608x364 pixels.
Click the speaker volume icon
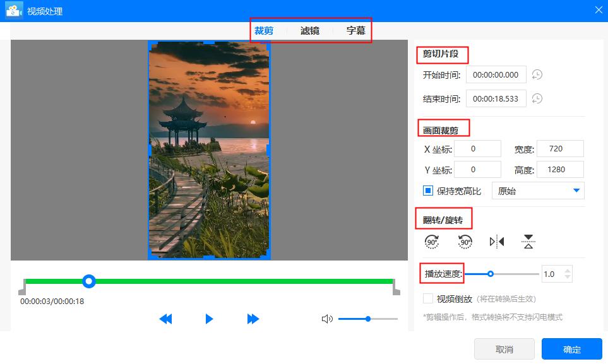coord(326,319)
